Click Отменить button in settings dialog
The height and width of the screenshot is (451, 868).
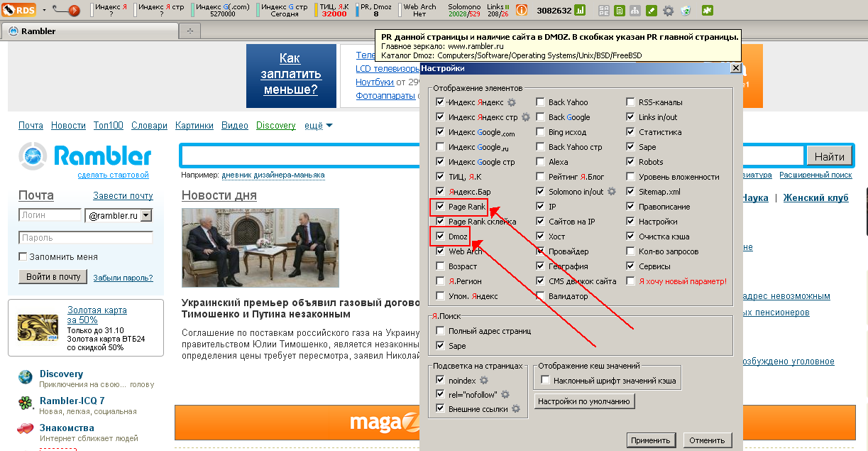[x=708, y=440]
